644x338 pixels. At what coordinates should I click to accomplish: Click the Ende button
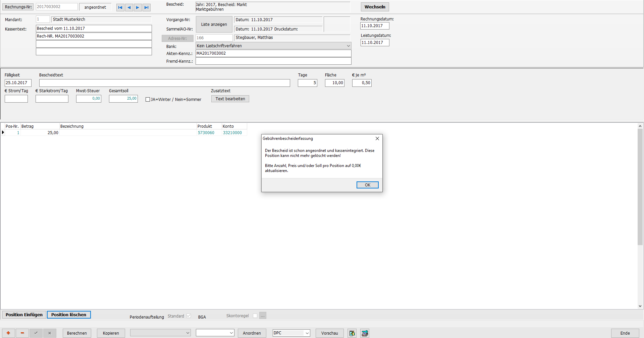point(625,333)
